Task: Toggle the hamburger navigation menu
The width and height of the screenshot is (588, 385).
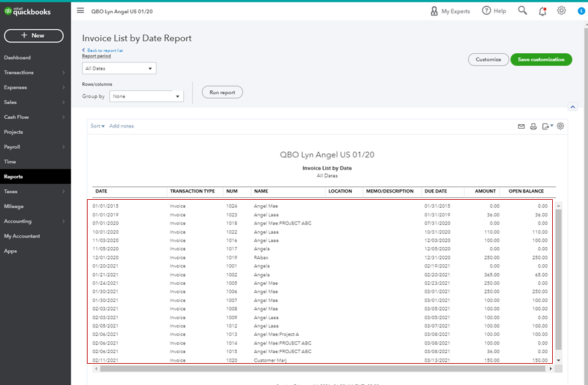Action: [80, 11]
